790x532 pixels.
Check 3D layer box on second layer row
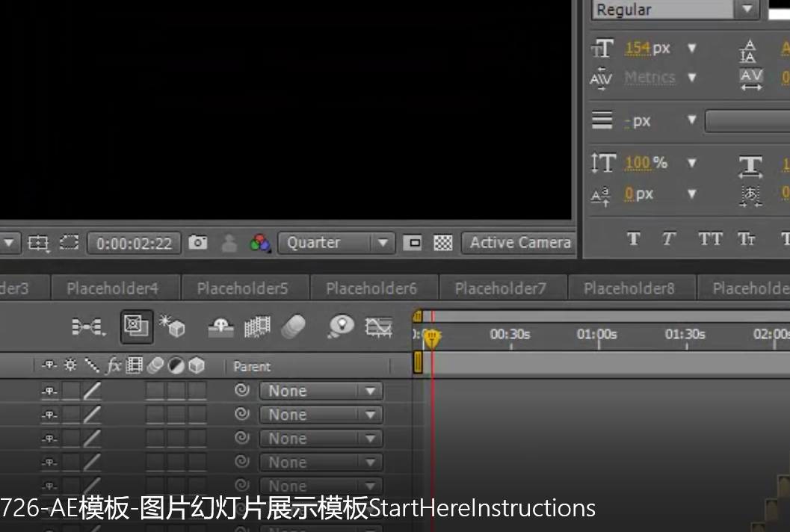tap(197, 415)
